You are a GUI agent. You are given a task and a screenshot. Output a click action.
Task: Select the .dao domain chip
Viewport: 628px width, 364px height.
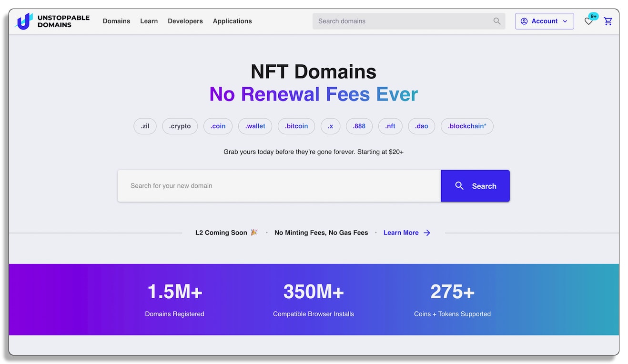[x=421, y=126]
